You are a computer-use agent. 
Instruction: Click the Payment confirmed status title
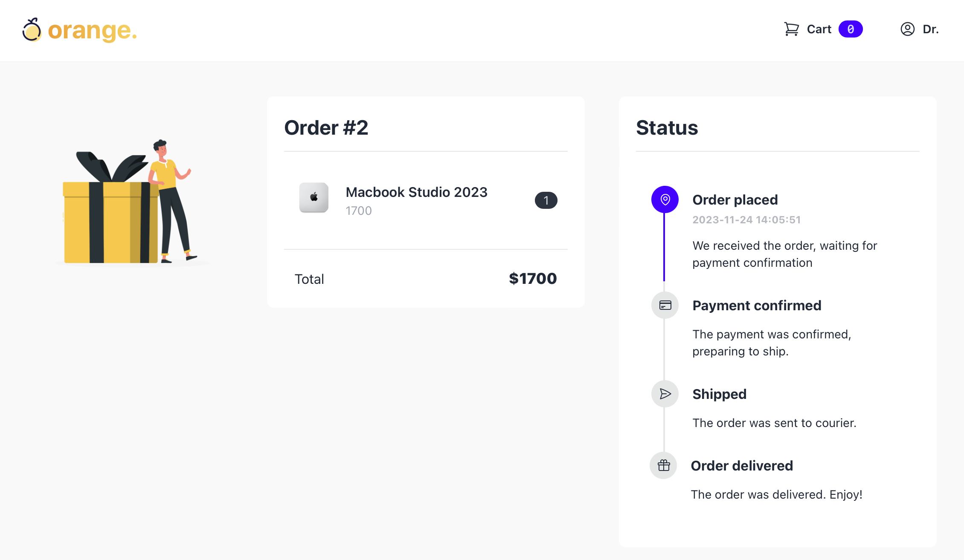757,305
